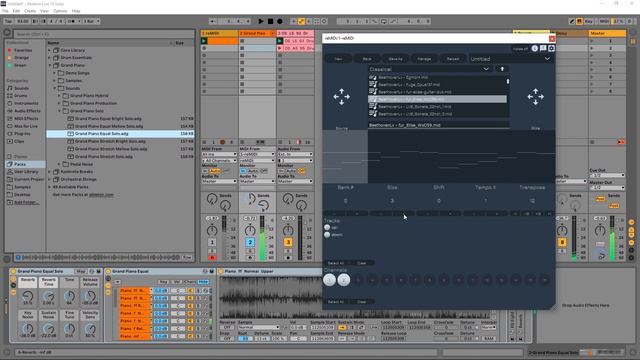Image resolution: width=640 pixels, height=360 pixels.
Task: Toggle track 3 activator button
Action: [x=288, y=242]
